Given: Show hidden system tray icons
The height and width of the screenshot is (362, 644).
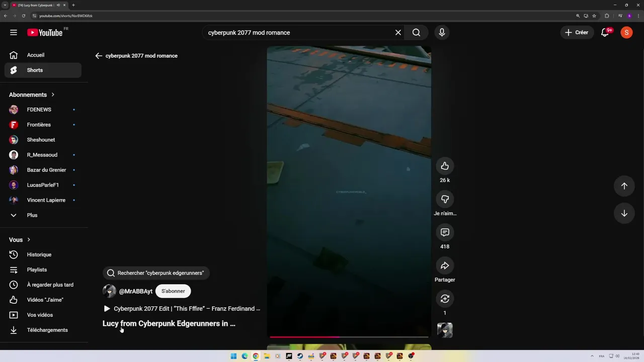Looking at the screenshot, I should coord(593,356).
